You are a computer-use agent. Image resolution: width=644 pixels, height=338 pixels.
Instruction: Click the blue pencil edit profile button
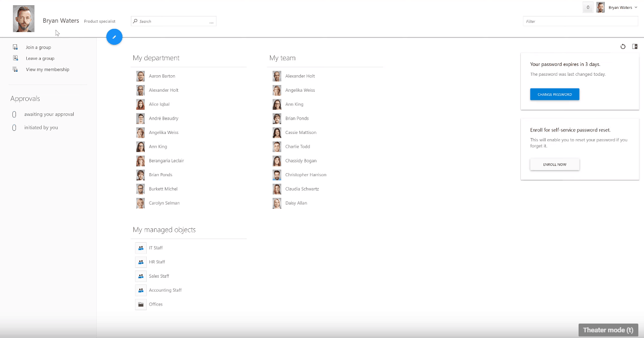click(x=114, y=37)
